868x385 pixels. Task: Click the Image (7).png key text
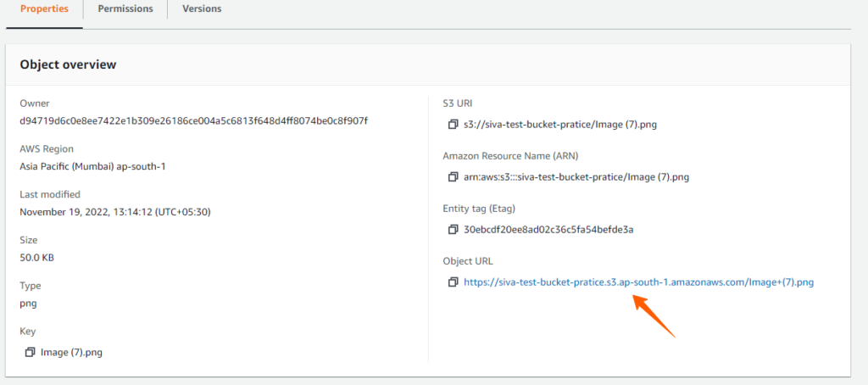(71, 352)
